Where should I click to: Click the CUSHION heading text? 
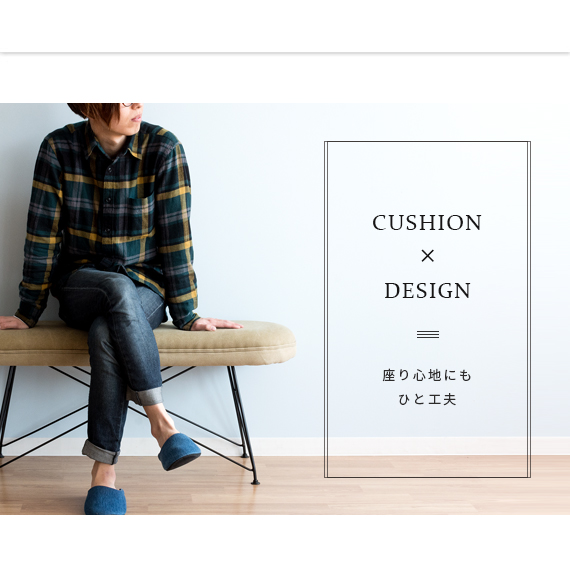point(427,222)
